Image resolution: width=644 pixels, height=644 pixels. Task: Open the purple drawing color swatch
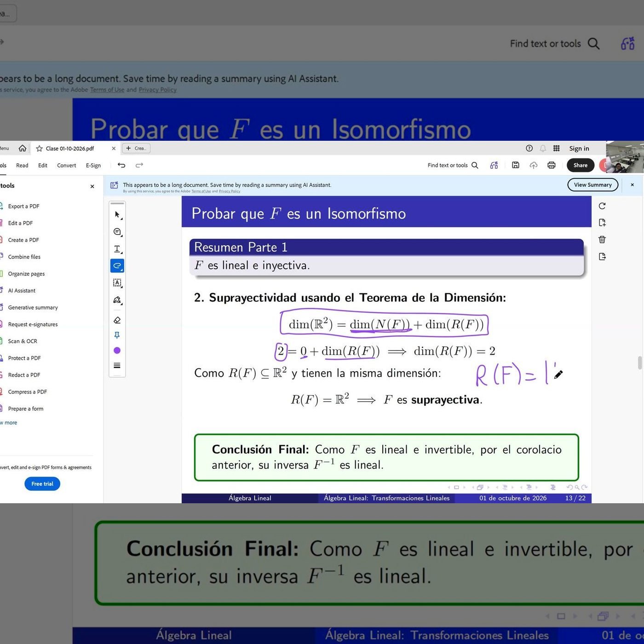[117, 351]
